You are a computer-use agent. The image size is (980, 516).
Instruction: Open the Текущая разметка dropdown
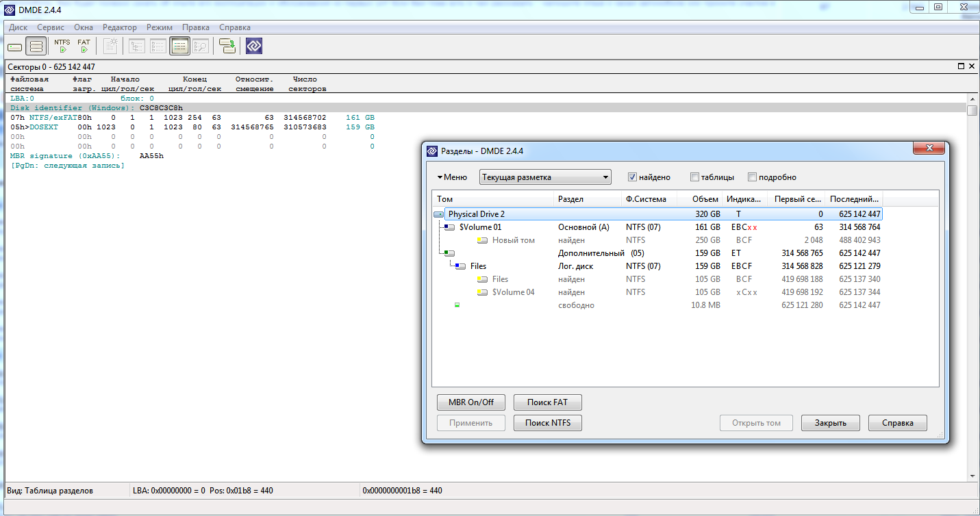point(545,177)
